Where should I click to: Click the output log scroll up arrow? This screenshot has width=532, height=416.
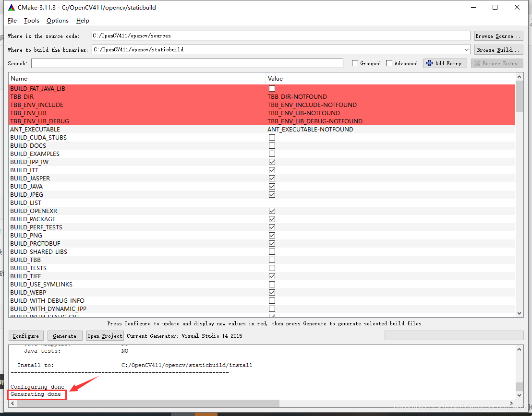tap(519, 349)
